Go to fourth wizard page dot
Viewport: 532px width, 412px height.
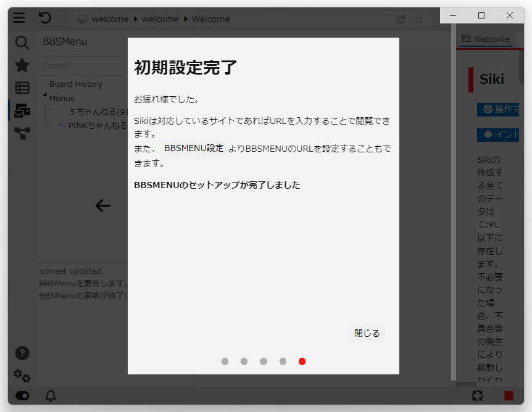283,361
